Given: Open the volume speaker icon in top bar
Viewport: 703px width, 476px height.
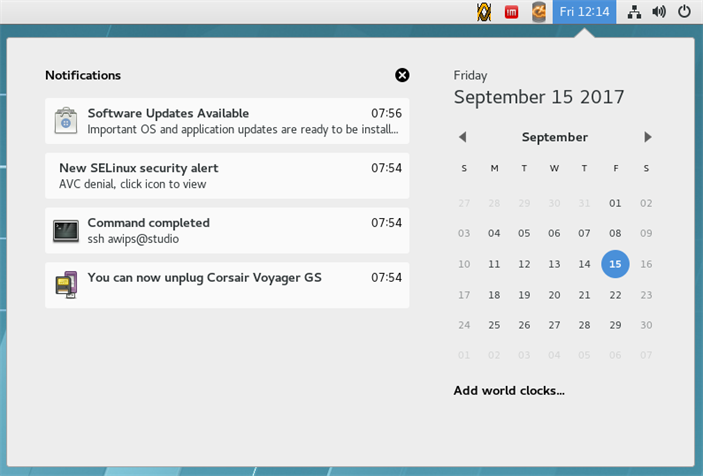Looking at the screenshot, I should click(x=659, y=12).
